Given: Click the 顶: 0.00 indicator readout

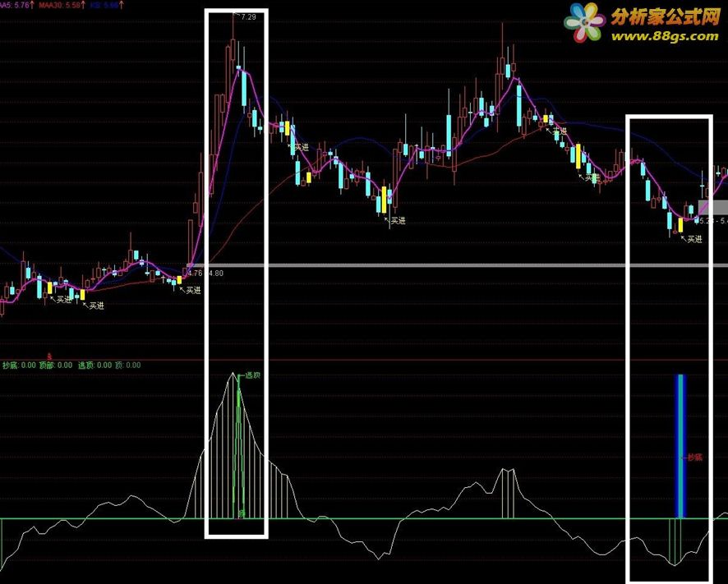Looking at the screenshot, I should 127,365.
